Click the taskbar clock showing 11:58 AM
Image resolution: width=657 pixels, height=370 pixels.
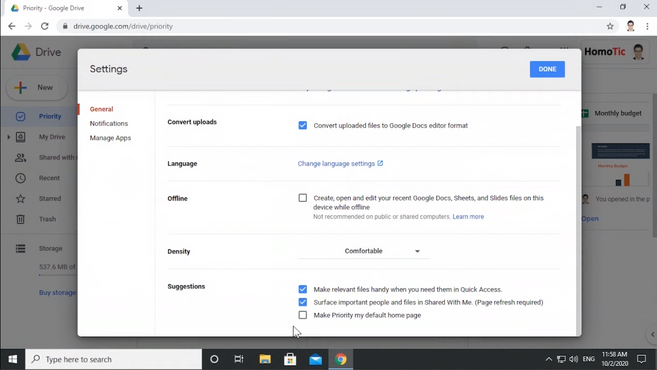(x=615, y=359)
